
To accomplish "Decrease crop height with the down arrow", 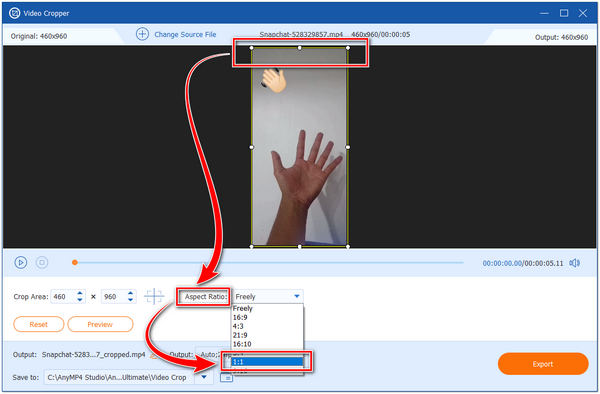I will [x=130, y=300].
